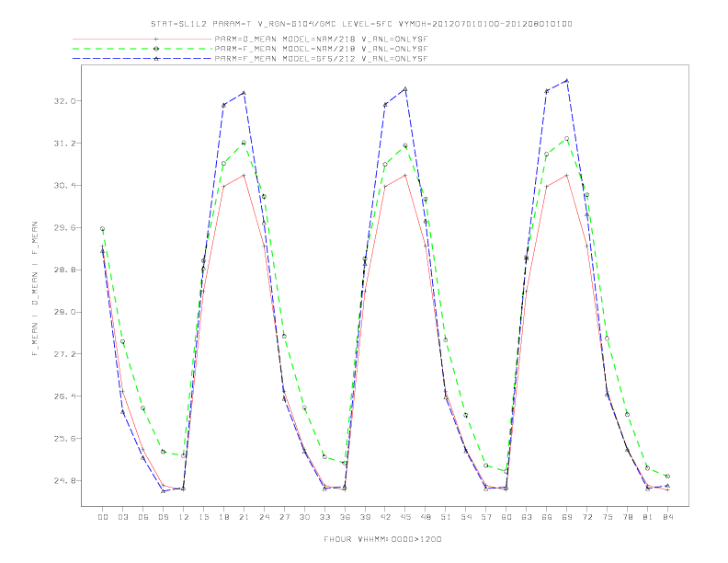Click the y-axis tick label 24.8

click(x=63, y=481)
